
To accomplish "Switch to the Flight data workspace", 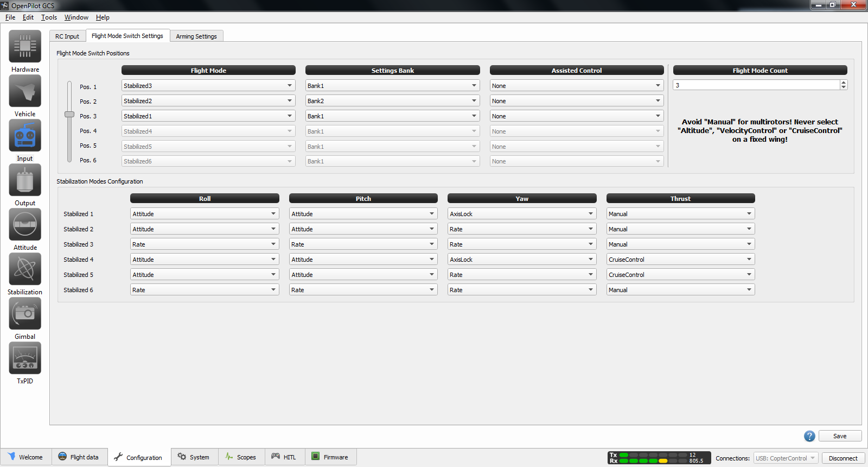I will [x=79, y=457].
